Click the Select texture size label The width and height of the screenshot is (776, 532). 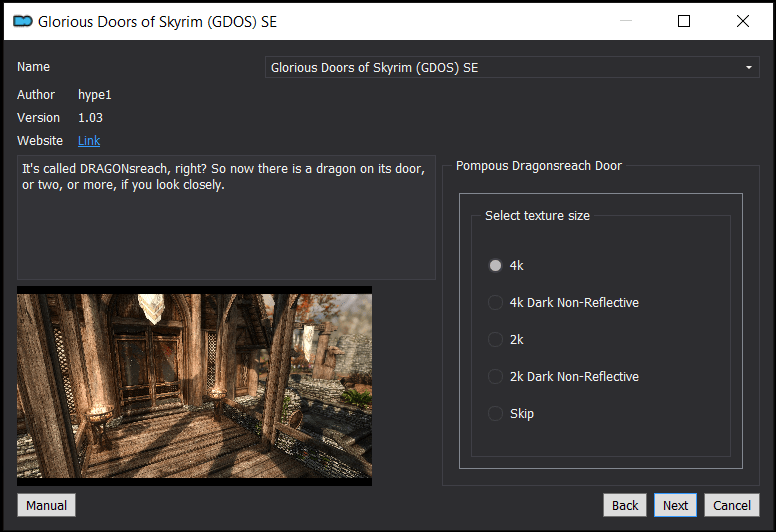pos(537,216)
